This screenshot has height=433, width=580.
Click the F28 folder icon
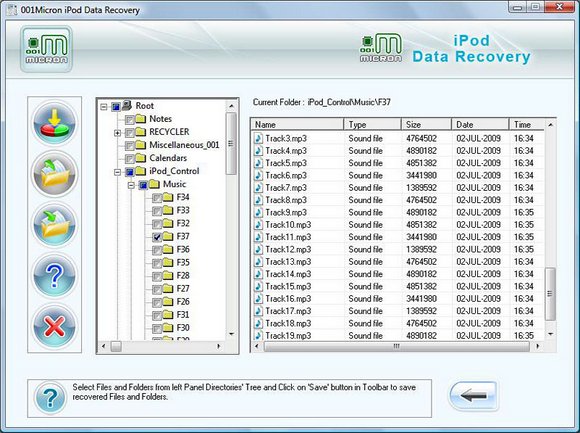(168, 275)
